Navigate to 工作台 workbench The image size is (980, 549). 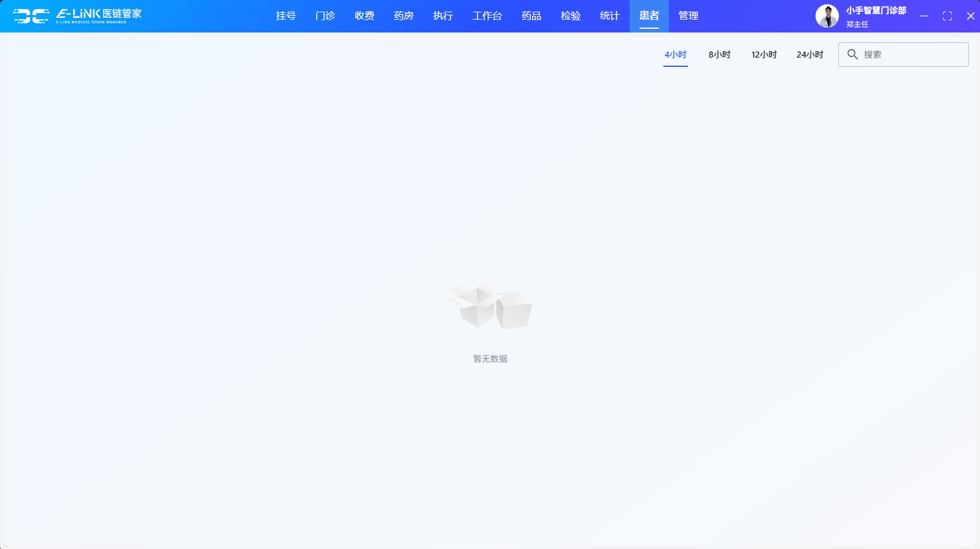point(487,16)
